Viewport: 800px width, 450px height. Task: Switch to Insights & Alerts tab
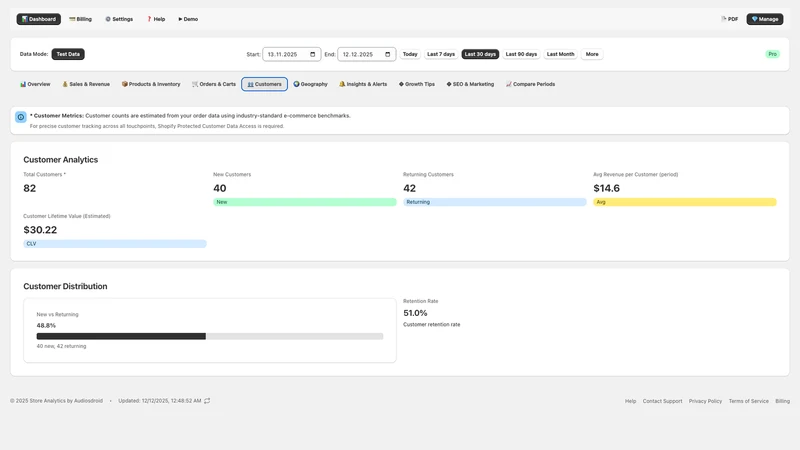pyautogui.click(x=363, y=84)
